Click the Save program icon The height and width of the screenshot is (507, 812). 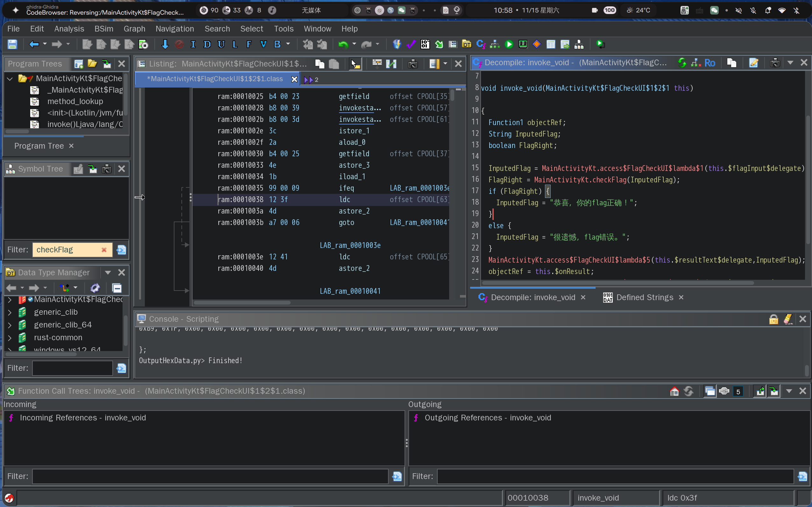click(x=12, y=44)
